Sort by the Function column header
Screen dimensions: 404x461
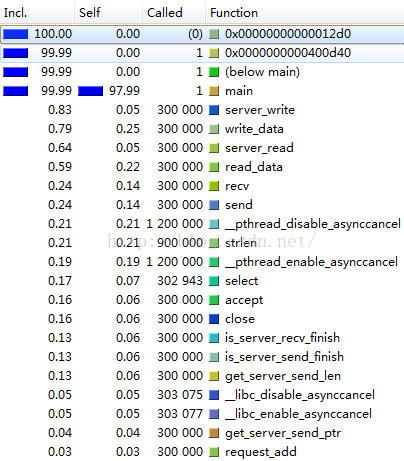tap(305, 12)
